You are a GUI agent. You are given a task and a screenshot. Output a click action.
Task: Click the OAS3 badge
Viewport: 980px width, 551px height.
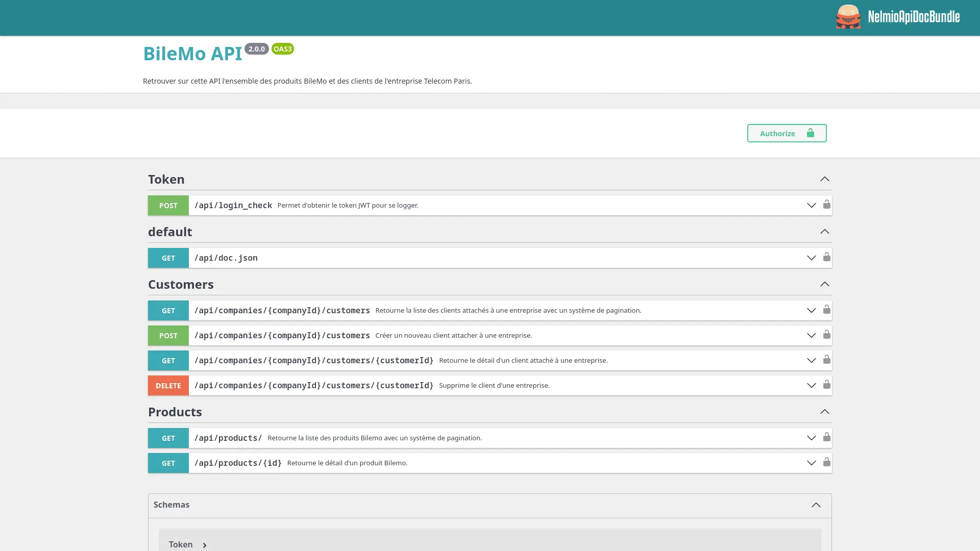point(282,49)
